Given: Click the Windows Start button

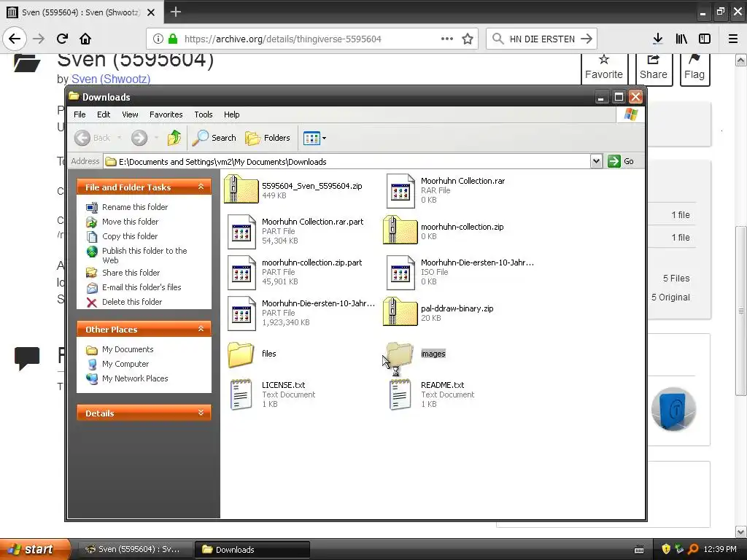Looking at the screenshot, I should [x=35, y=549].
